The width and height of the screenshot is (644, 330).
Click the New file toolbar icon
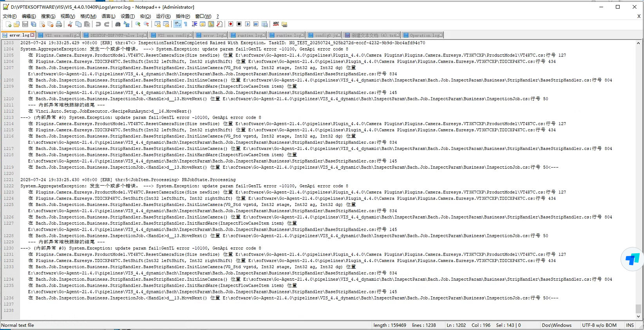tap(8, 24)
